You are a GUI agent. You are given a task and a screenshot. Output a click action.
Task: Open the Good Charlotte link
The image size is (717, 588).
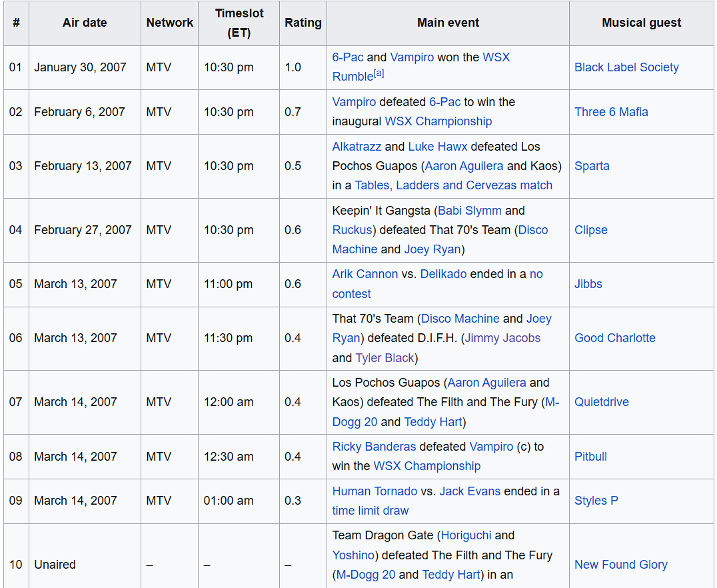tap(614, 338)
